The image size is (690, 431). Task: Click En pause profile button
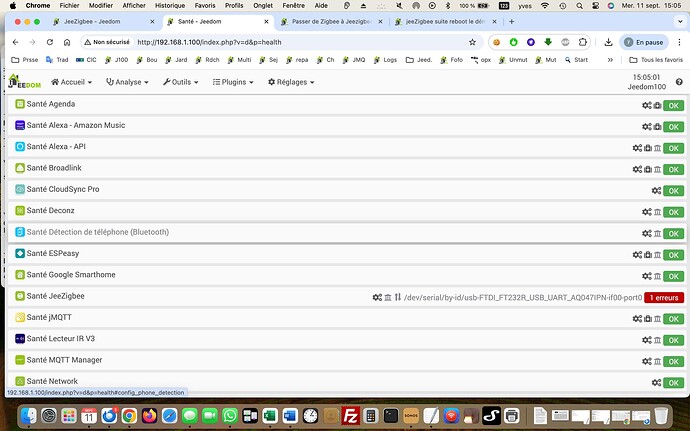click(644, 42)
